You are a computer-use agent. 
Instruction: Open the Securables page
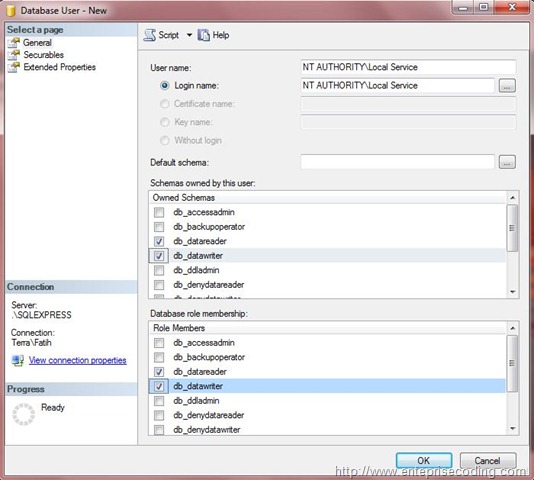click(x=43, y=55)
